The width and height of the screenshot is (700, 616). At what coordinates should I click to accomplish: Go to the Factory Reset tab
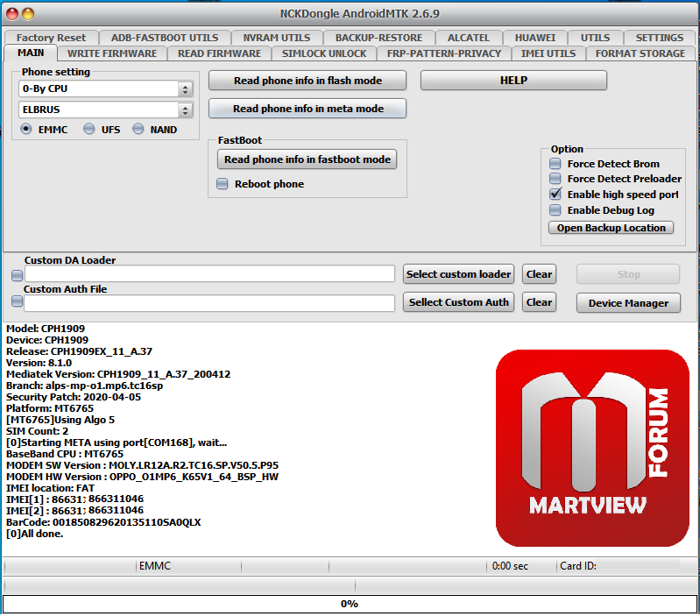click(x=51, y=38)
